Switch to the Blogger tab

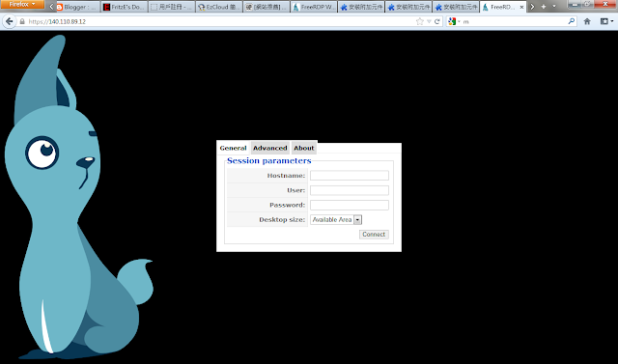77,7
